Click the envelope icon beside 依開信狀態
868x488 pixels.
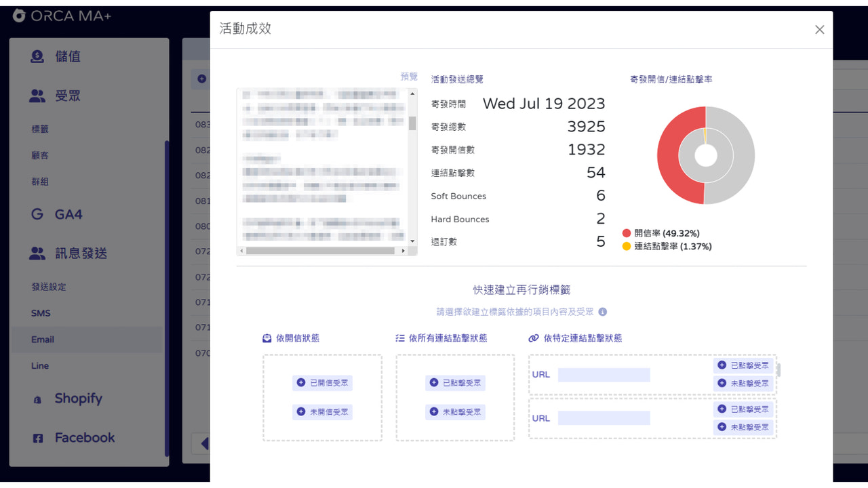coord(267,338)
